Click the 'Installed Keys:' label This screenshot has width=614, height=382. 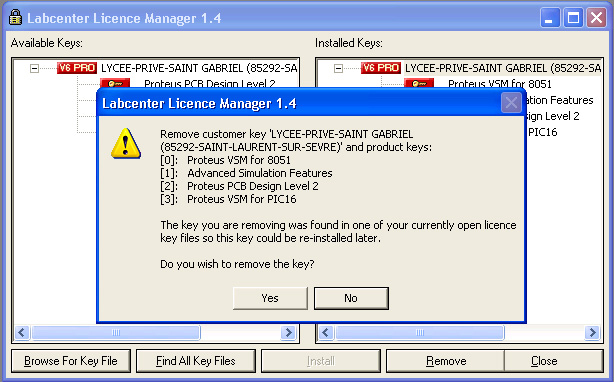tap(349, 43)
